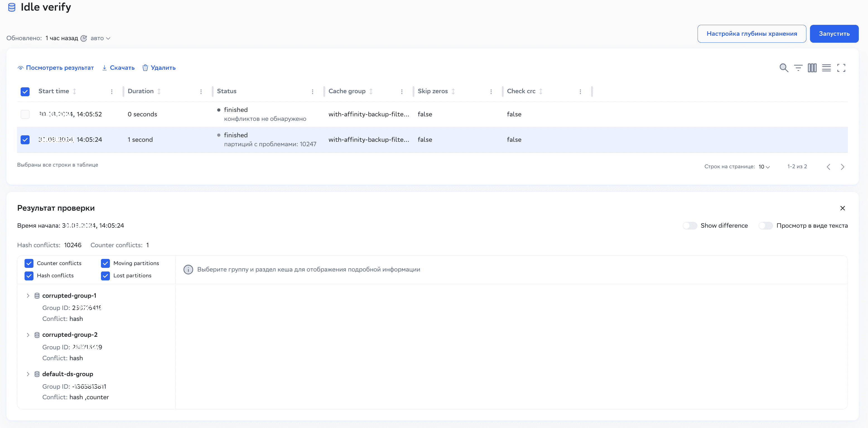Screen dimensions: 868x428
Task: Click the filter icon in the table toolbar
Action: [x=798, y=68]
